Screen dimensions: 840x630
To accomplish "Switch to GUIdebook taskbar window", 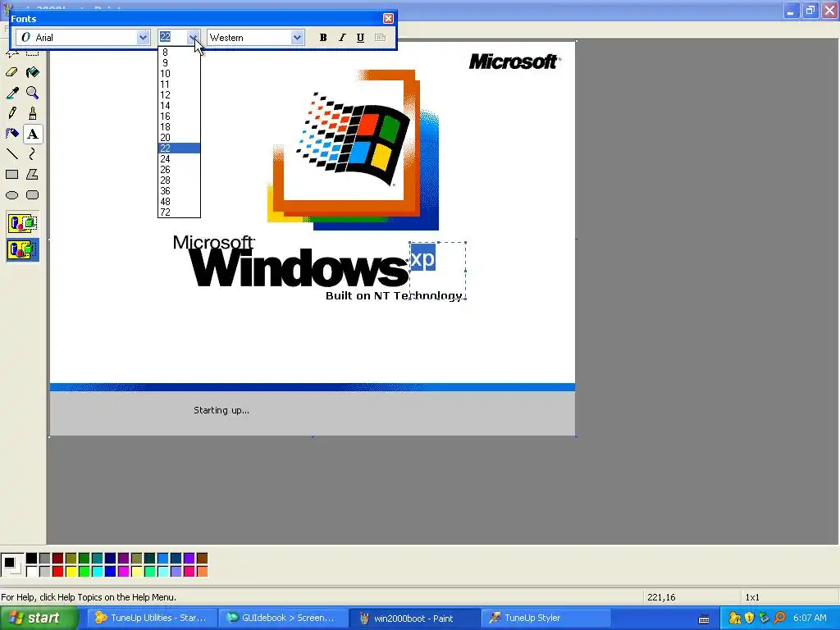I will pos(282,619).
